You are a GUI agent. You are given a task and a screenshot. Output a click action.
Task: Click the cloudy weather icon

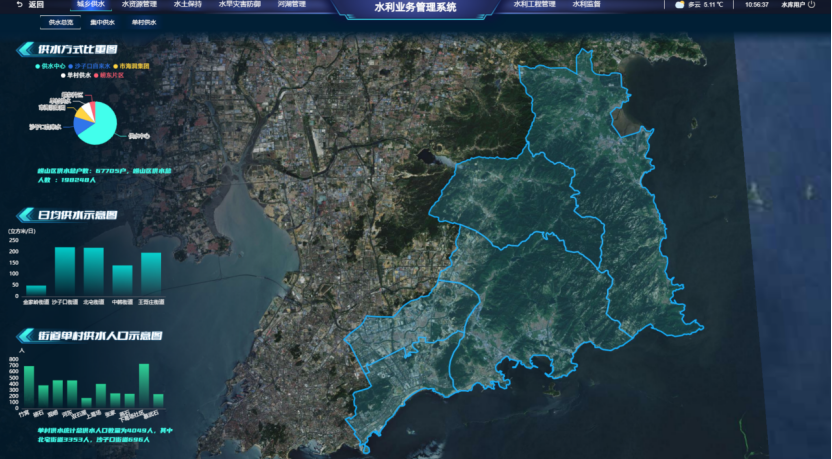tap(679, 4)
